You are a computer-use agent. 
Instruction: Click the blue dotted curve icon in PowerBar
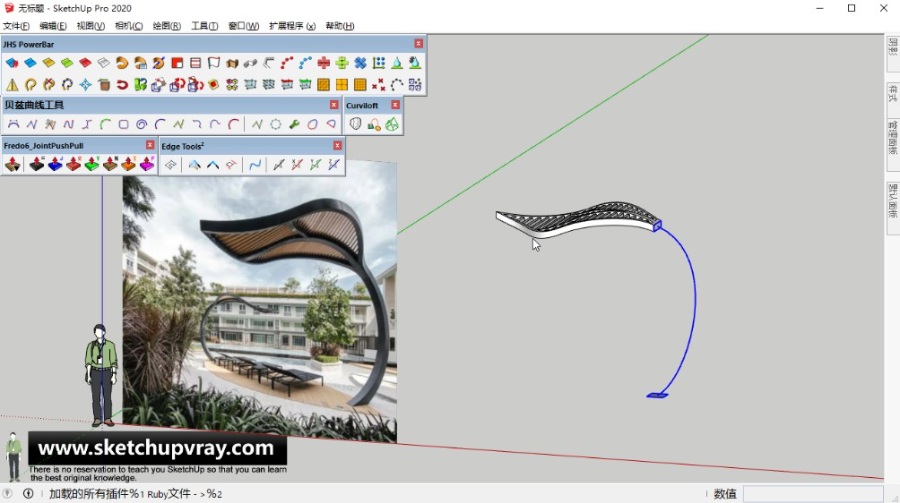(305, 63)
